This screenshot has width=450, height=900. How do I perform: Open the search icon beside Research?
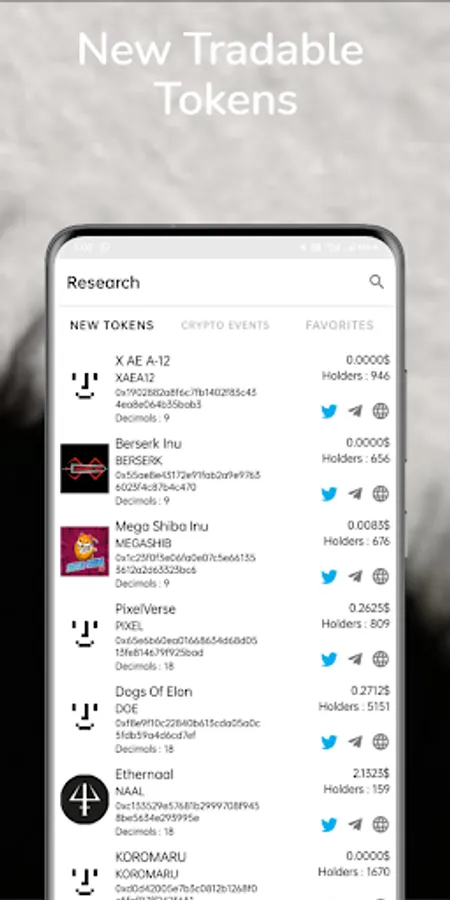[x=376, y=281]
